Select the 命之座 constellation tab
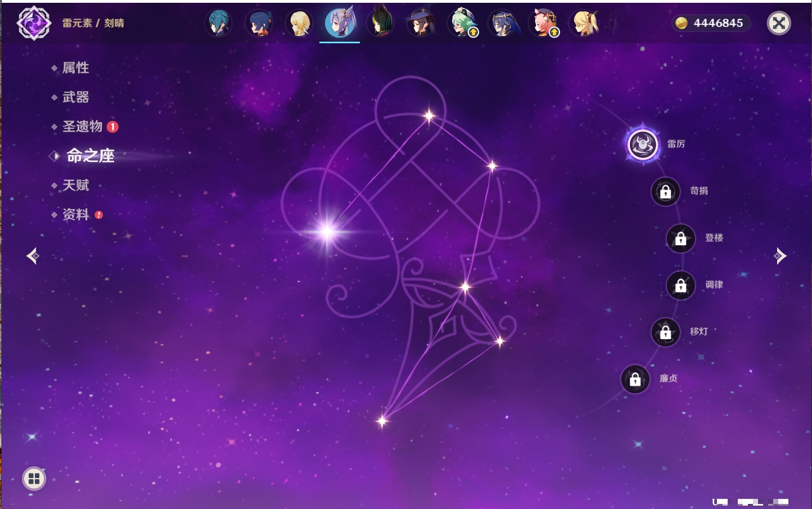The width and height of the screenshot is (812, 509). 90,156
